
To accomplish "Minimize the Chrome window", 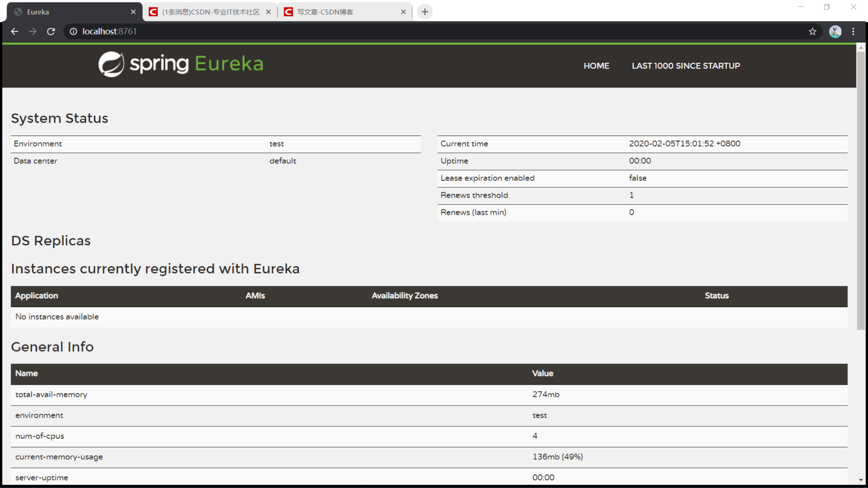I will click(x=801, y=7).
